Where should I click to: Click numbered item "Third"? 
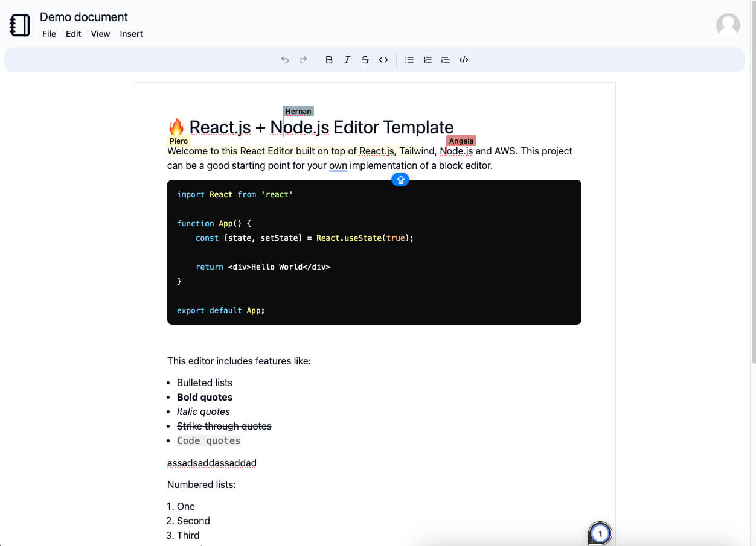(188, 535)
